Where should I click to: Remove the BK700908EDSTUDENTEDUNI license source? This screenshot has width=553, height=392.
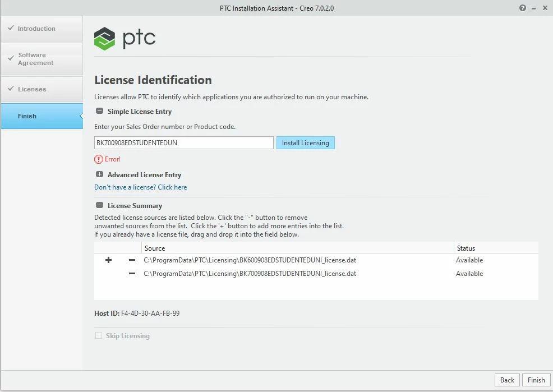pyautogui.click(x=132, y=274)
